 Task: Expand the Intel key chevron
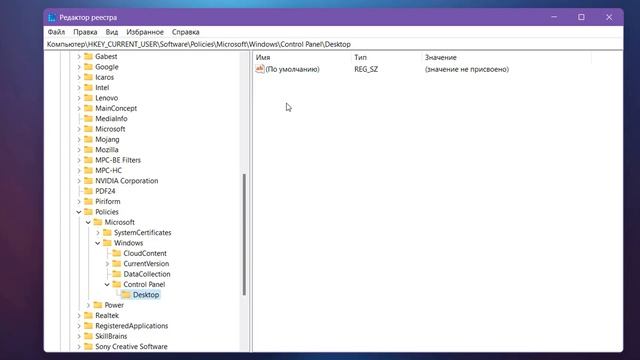79,88
